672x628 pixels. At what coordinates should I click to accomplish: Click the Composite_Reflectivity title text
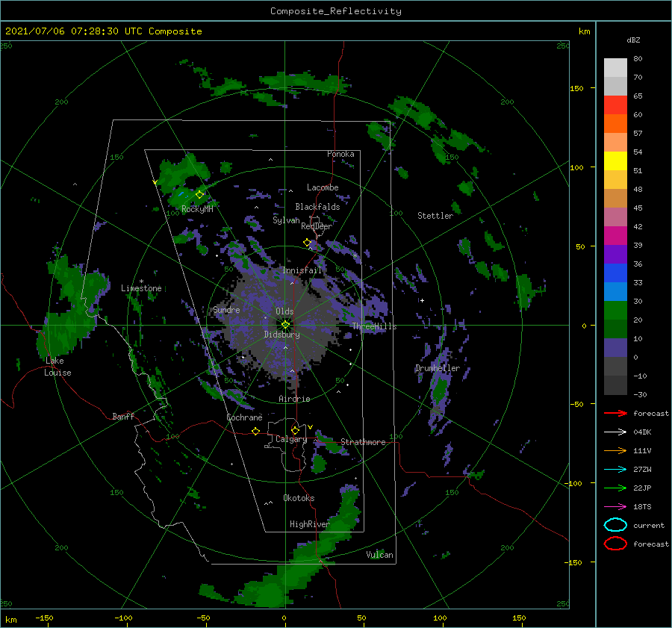click(x=336, y=11)
